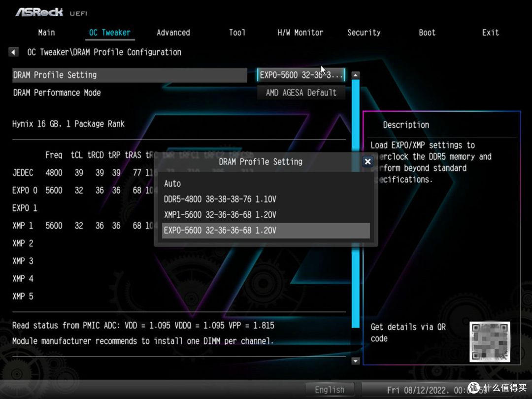Click the breadcrumb OC Tweaker\DRAM Profile Configuration
Screen dimensions: 532x399
click(104, 52)
